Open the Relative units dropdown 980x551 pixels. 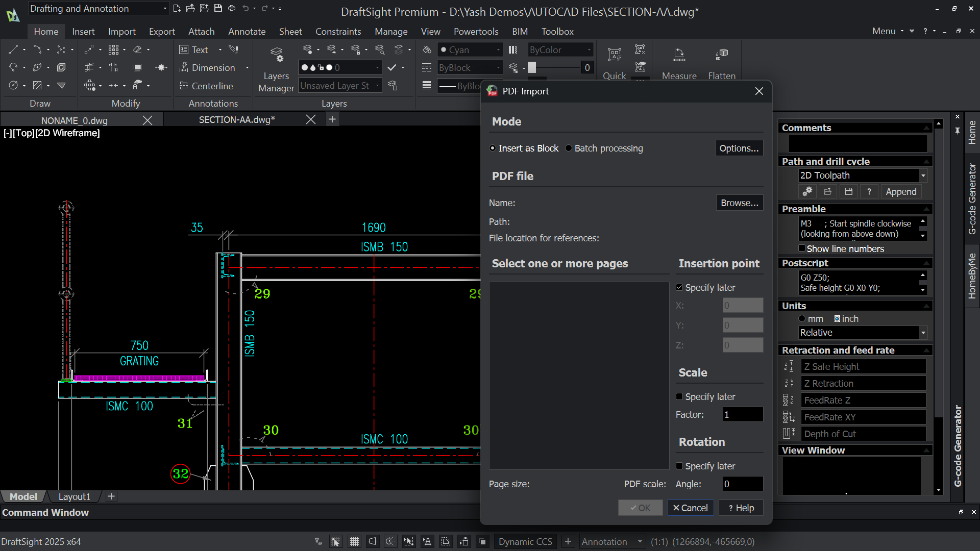(x=863, y=333)
